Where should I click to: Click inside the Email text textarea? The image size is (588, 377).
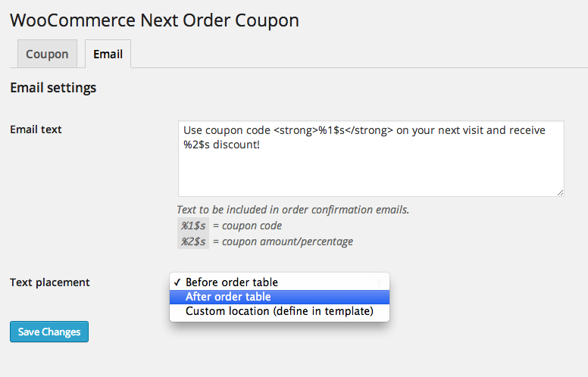point(370,170)
